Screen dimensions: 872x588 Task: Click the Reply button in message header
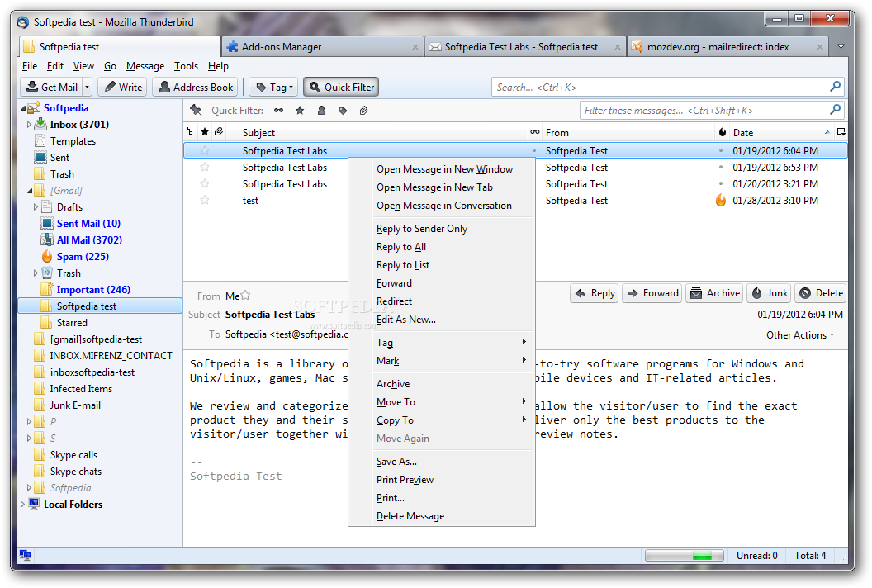tap(595, 293)
